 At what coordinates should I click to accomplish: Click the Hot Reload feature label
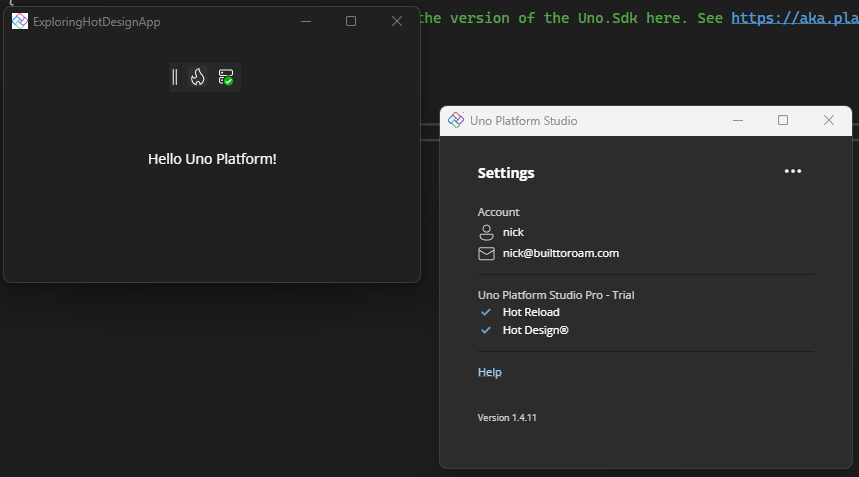click(x=531, y=312)
